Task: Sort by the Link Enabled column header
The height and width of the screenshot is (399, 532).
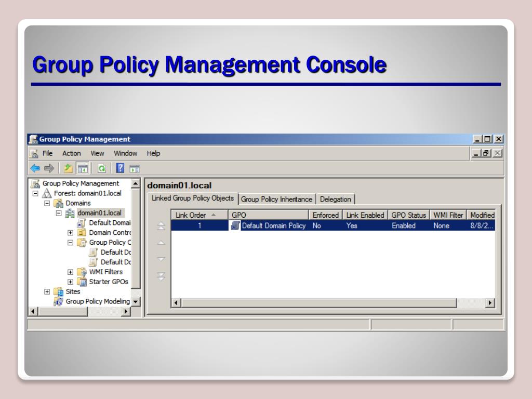Action: click(x=365, y=215)
